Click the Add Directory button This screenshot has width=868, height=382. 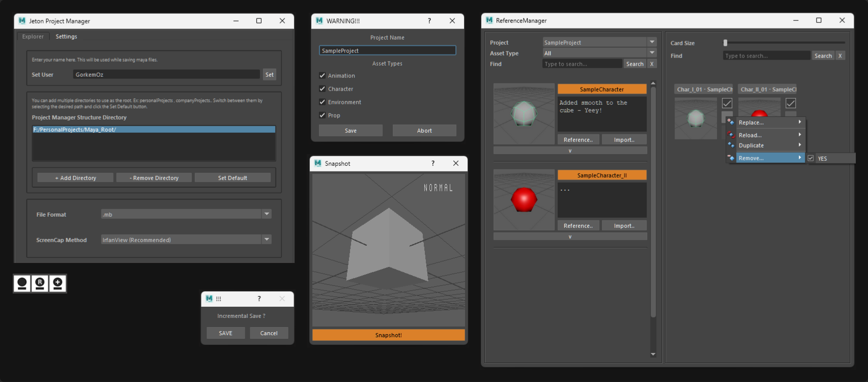[x=75, y=178]
